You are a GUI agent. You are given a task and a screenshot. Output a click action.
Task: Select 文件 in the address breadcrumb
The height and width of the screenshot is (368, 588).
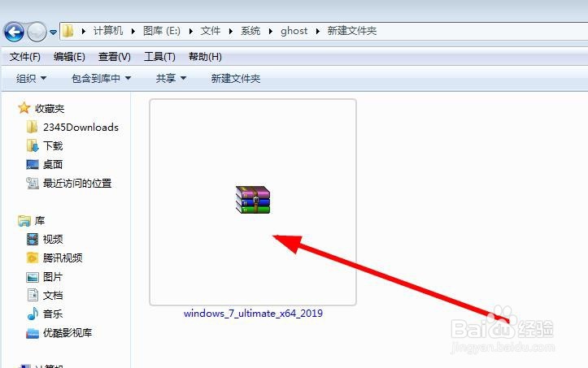pyautogui.click(x=211, y=31)
